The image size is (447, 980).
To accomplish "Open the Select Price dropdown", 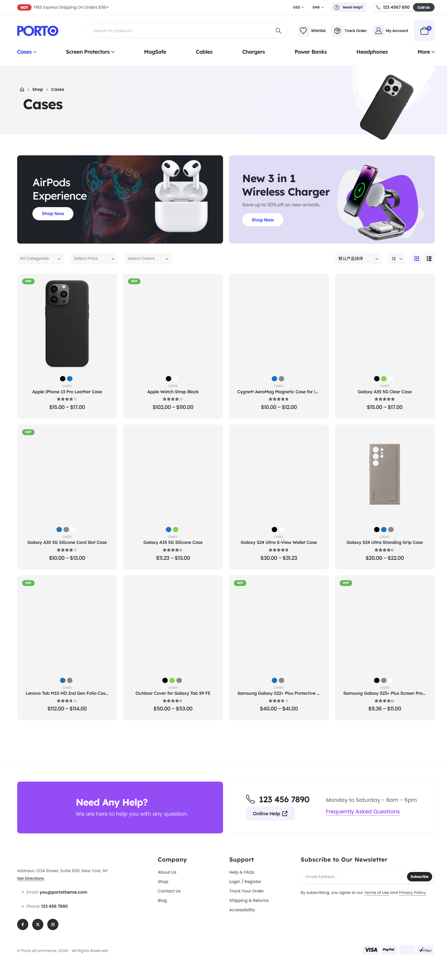I will pyautogui.click(x=94, y=259).
